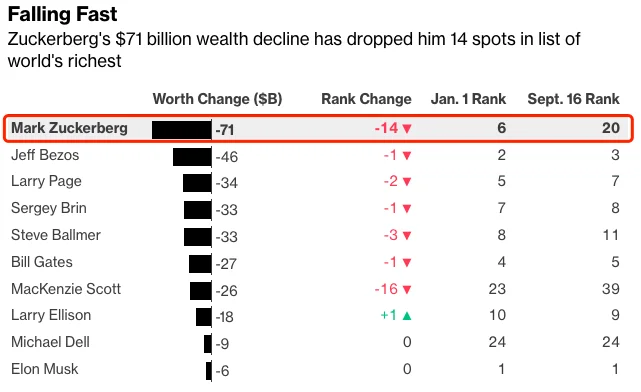Click Zuckerberg's Sept. 16 rank value 20

611,128
